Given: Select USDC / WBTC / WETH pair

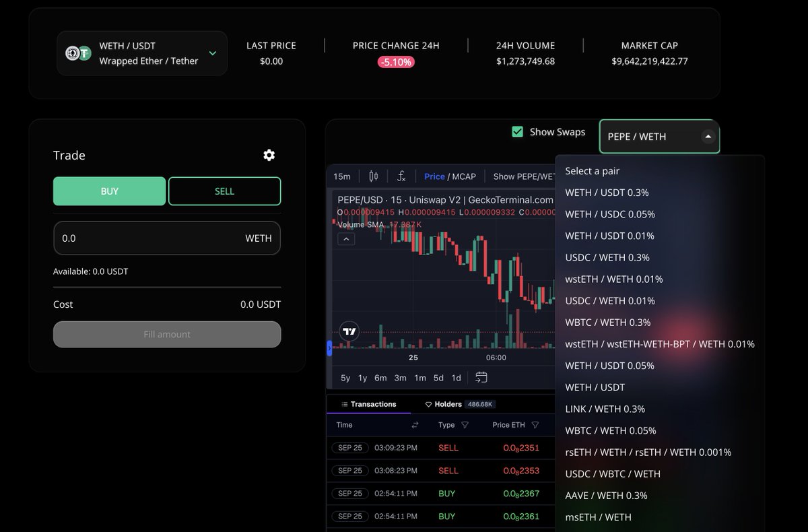Looking at the screenshot, I should pos(613,474).
